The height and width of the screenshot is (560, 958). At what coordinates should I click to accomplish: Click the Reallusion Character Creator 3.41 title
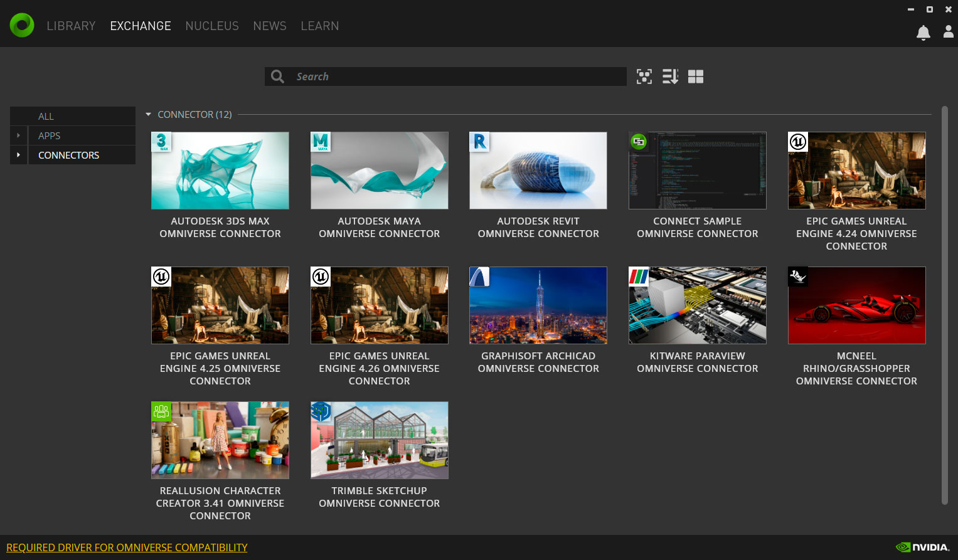click(220, 504)
